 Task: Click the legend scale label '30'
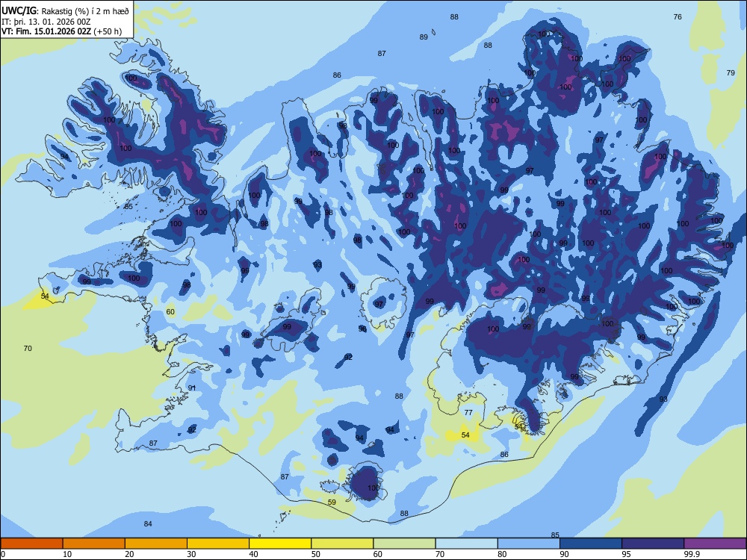pos(191,554)
